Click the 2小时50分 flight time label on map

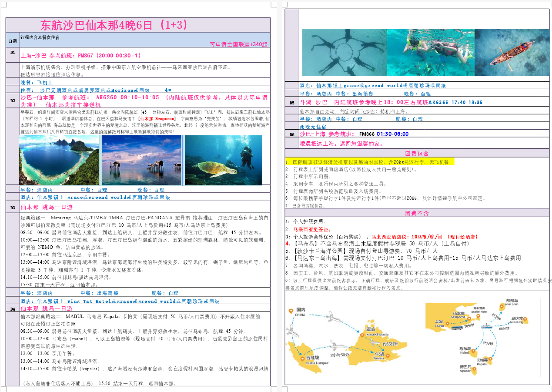pyautogui.click(x=341, y=355)
